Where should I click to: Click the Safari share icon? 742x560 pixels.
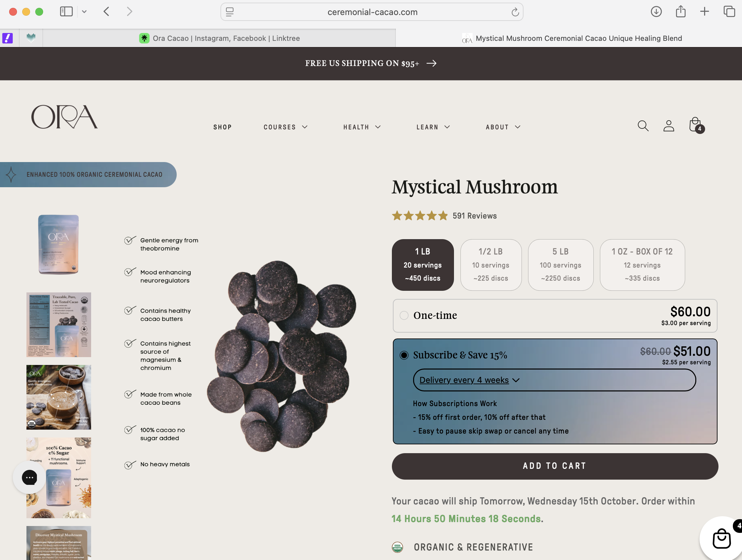[680, 12]
